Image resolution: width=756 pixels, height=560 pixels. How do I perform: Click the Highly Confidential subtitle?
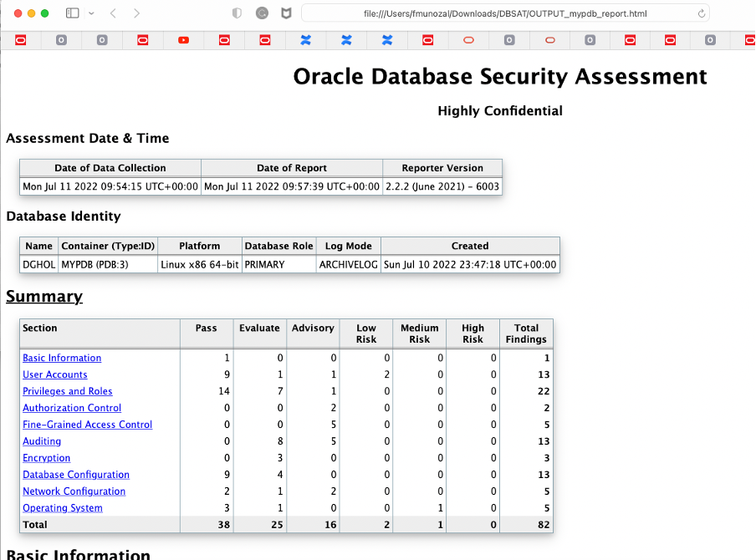coord(500,111)
